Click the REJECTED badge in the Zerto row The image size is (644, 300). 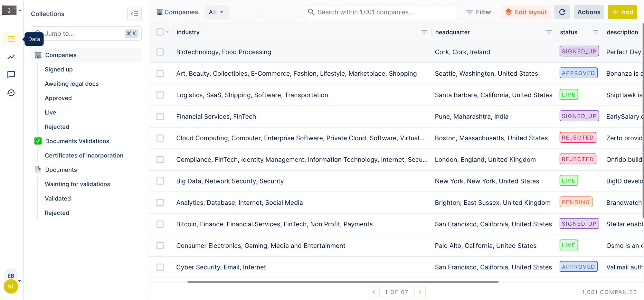(578, 137)
